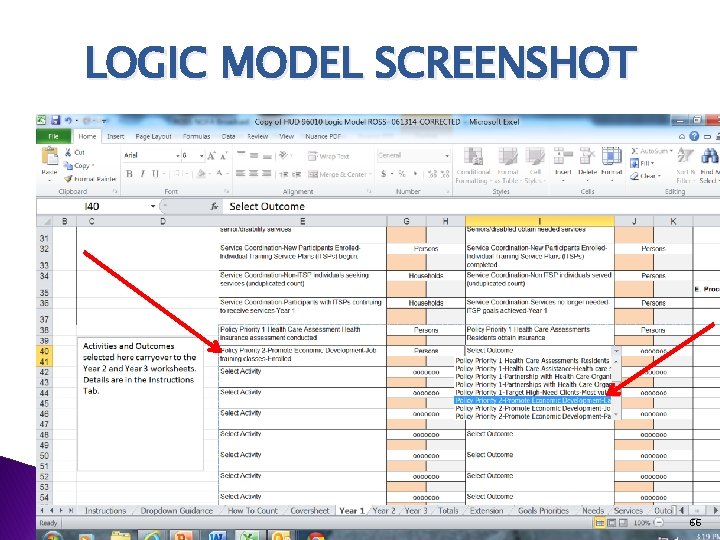Open the font size dropdown

202,156
